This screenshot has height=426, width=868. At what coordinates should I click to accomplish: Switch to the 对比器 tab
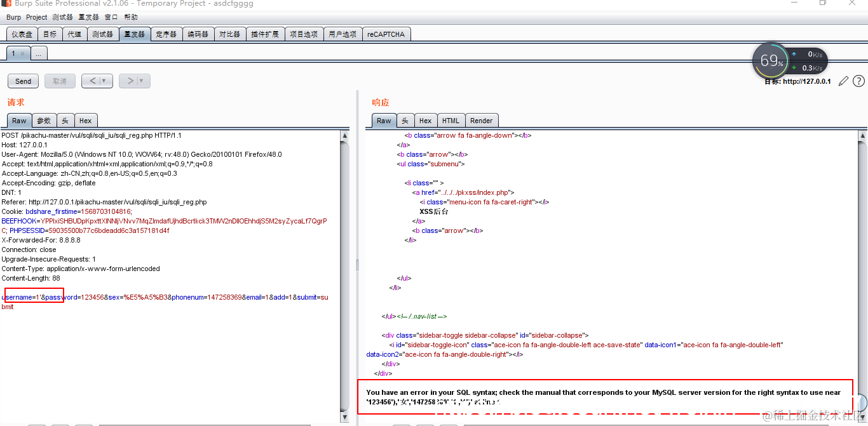(x=230, y=34)
